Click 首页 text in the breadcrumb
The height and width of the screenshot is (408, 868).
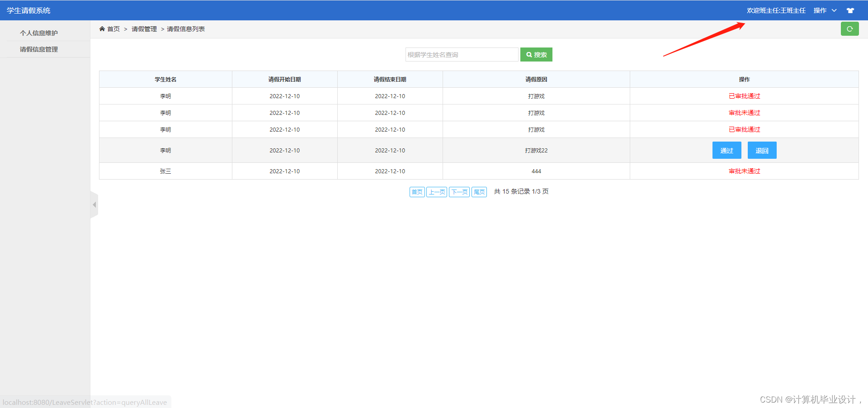113,29
